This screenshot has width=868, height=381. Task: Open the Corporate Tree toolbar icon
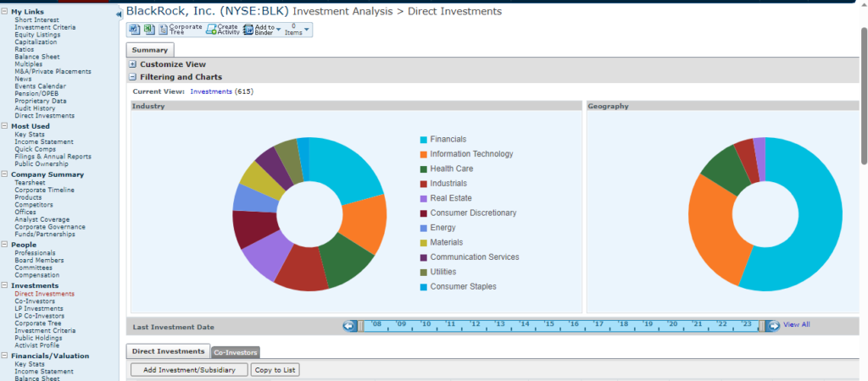pos(181,30)
